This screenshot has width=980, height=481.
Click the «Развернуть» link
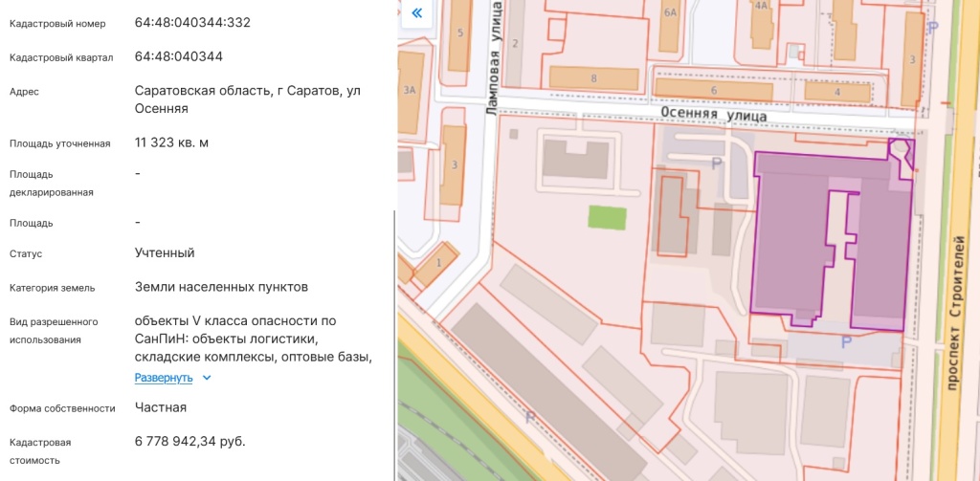164,378
